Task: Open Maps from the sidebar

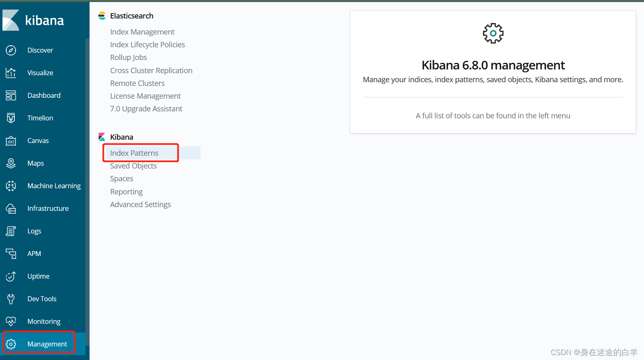Action: (x=36, y=163)
